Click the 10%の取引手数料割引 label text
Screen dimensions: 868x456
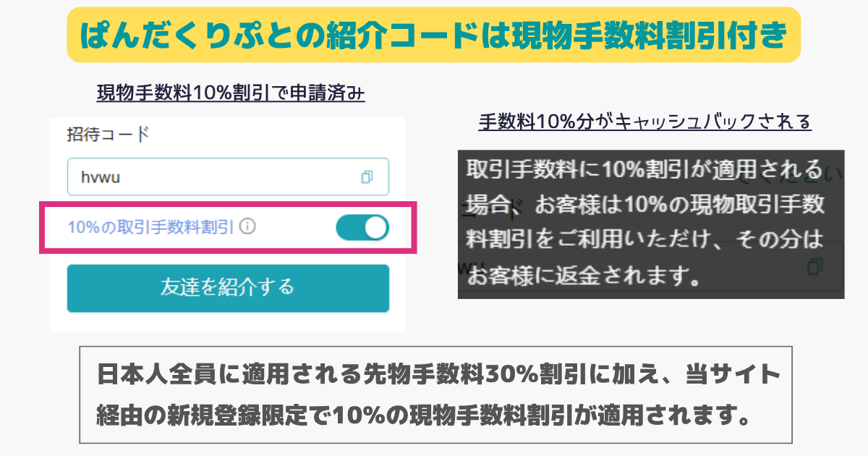point(150,227)
